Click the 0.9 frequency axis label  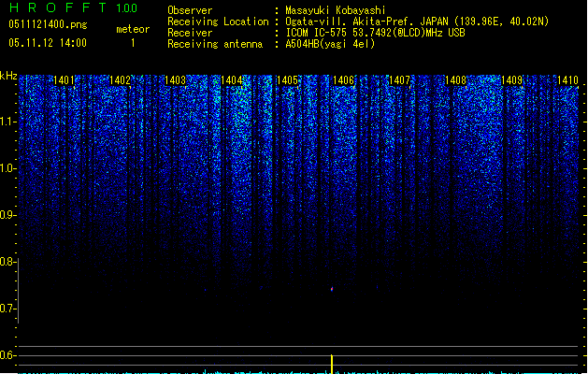[7, 215]
